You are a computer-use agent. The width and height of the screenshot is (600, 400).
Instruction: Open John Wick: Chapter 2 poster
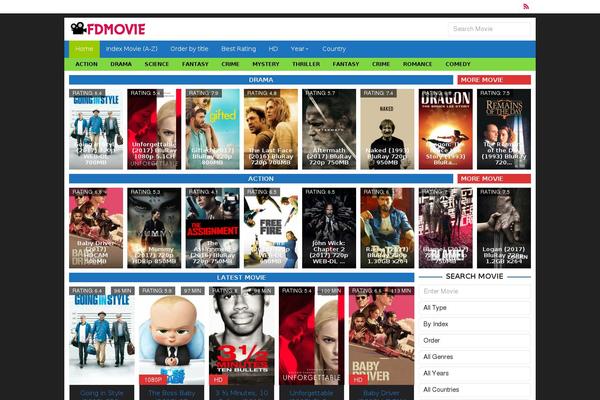click(329, 228)
